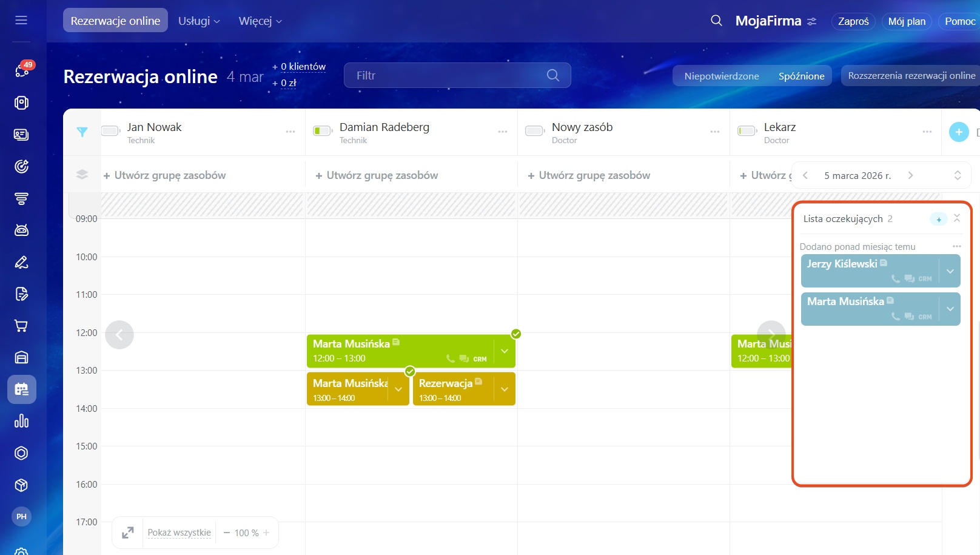Click the Niepotwierdzone filter button
This screenshot has width=980, height=555.
[721, 76]
